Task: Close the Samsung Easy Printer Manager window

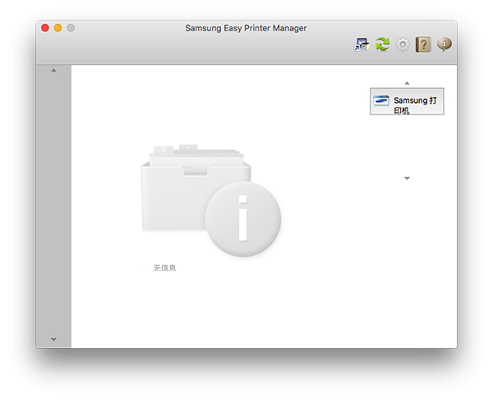Action: tap(45, 28)
